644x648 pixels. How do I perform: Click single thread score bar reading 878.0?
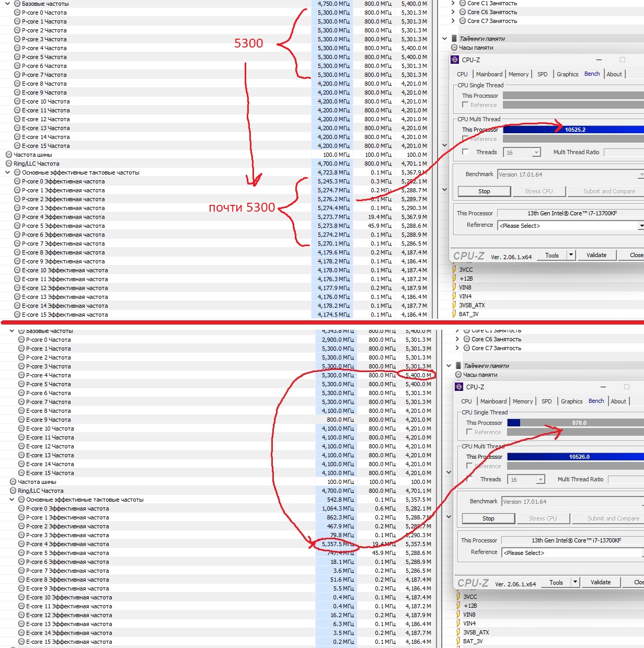click(576, 423)
